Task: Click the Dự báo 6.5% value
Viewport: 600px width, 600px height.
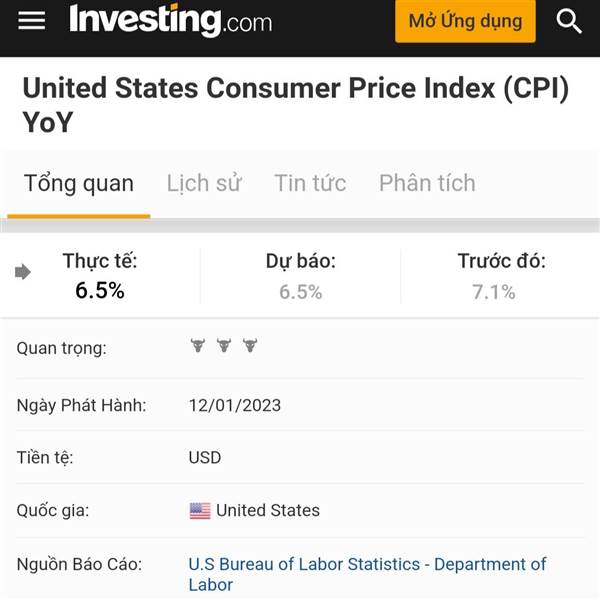Action: tap(301, 292)
